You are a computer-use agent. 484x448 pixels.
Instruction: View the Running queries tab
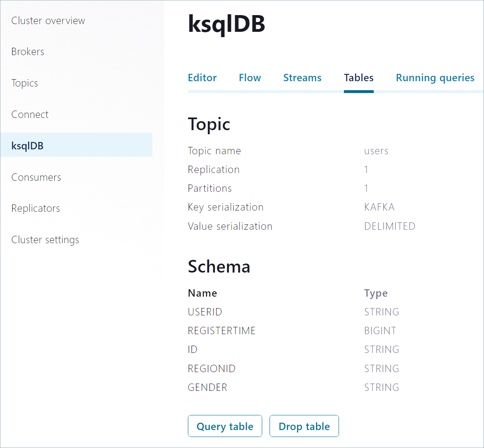point(435,78)
